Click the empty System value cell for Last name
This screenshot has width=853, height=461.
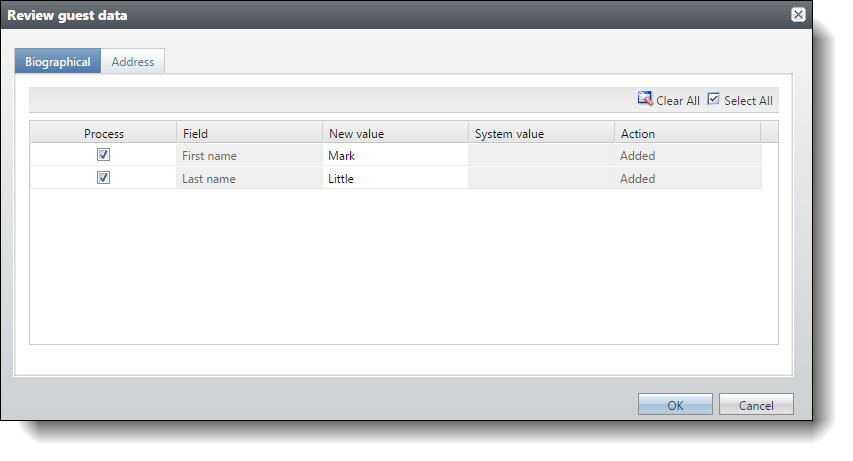point(541,178)
